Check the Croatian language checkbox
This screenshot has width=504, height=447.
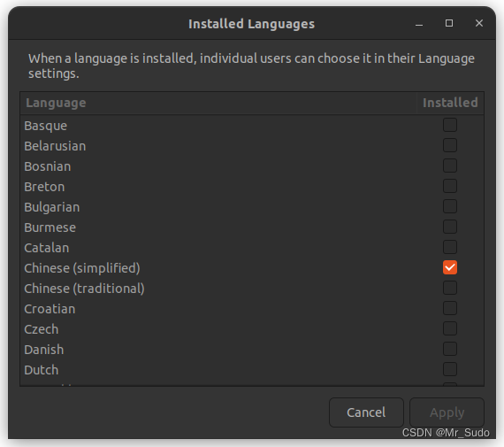(450, 308)
